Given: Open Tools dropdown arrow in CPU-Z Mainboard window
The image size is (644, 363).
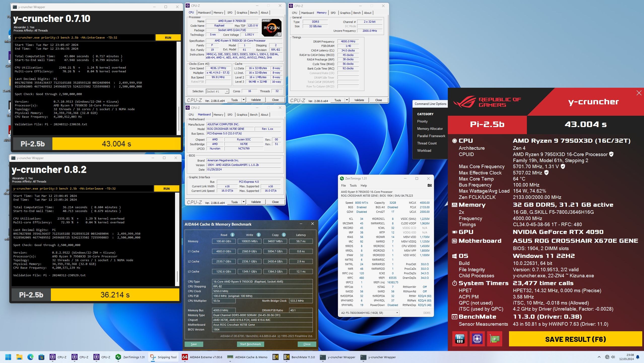Looking at the screenshot, I should pos(244,202).
